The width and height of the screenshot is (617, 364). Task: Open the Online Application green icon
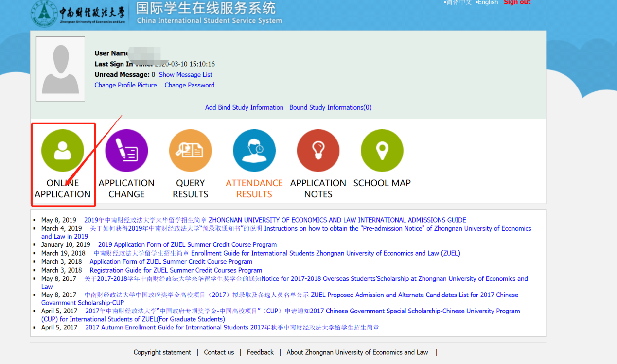(62, 151)
